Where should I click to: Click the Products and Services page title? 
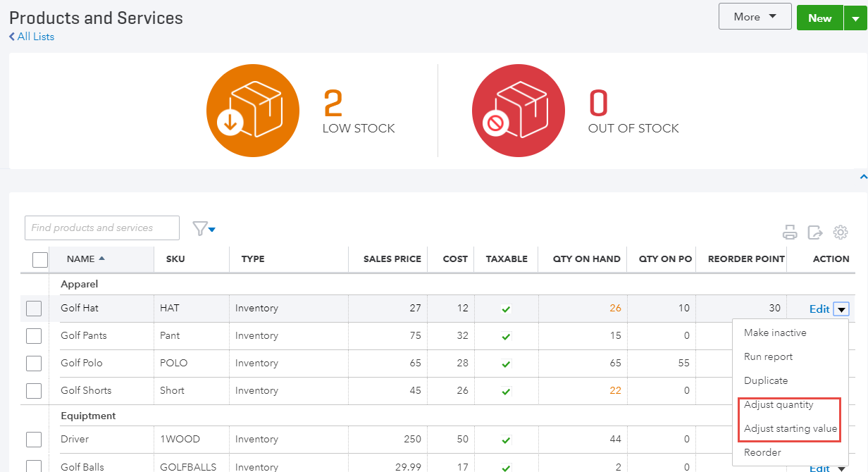[96, 18]
